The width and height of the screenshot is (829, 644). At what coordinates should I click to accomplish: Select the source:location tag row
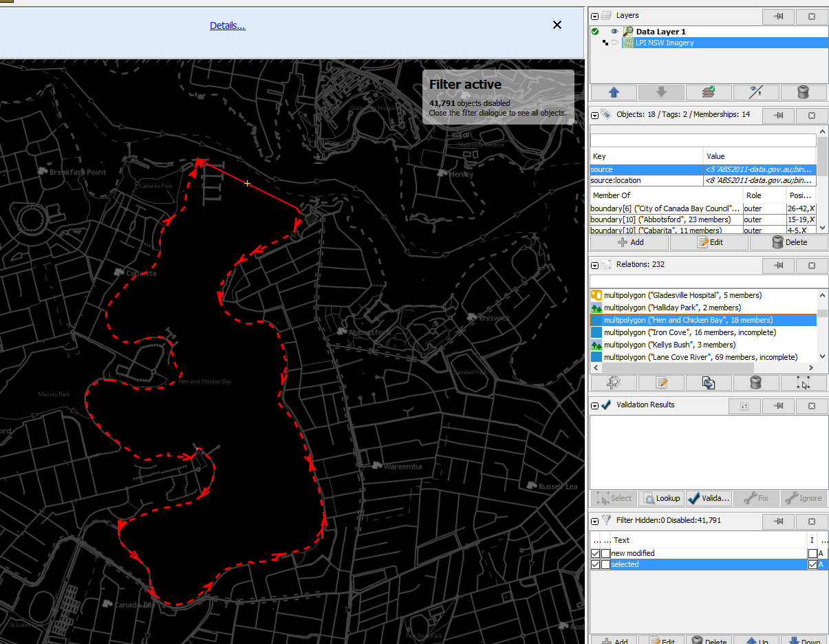703,180
